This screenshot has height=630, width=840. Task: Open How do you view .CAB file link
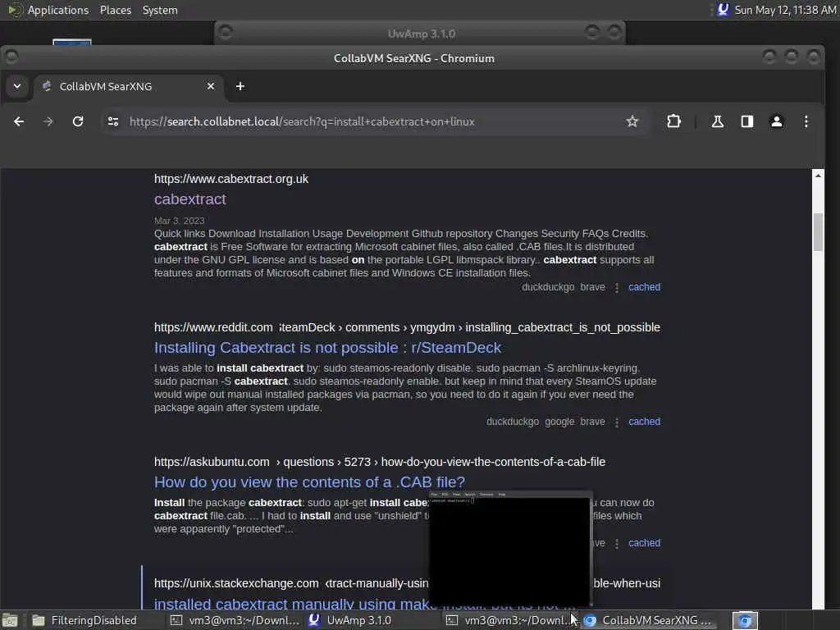[309, 482]
